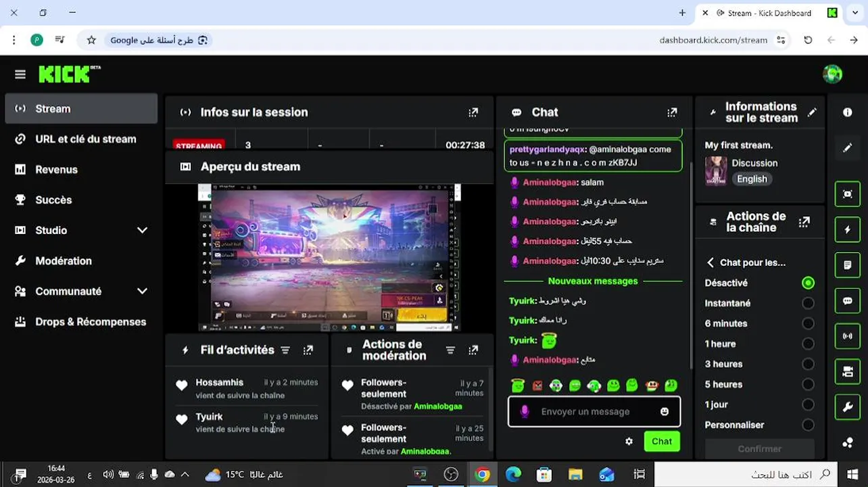868x487 pixels.
Task: Click the Discussion category thumbnail
Action: tap(716, 170)
